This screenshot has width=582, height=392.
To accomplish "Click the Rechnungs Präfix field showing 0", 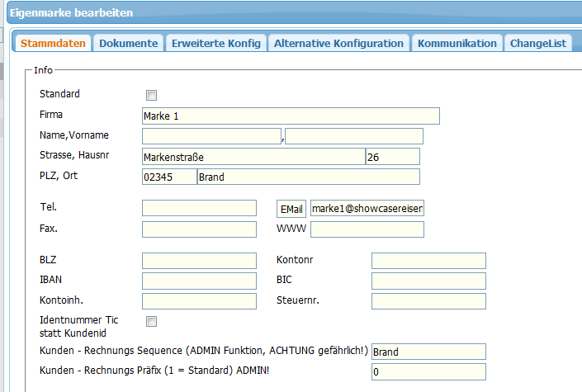I will pyautogui.click(x=428, y=372).
